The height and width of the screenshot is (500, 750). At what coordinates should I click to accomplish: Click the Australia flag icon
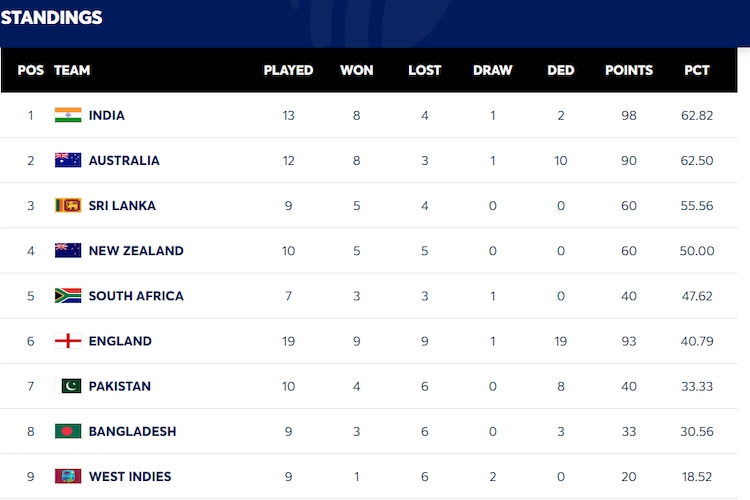(68, 160)
